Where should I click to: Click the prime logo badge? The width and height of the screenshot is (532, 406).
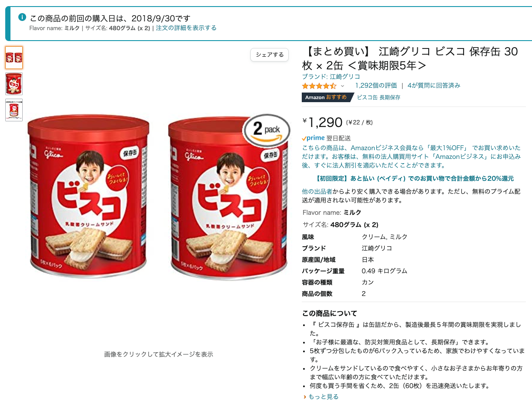click(313, 138)
